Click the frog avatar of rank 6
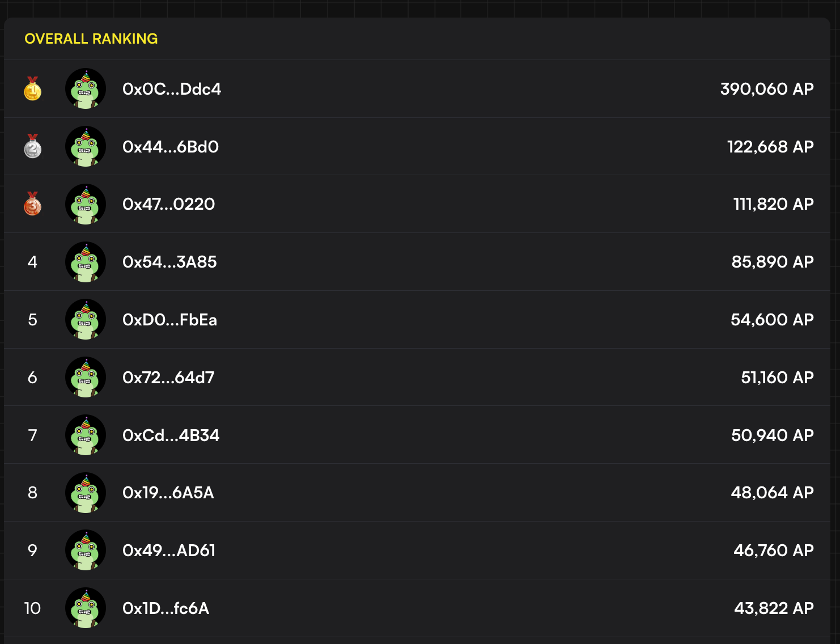This screenshot has width=840, height=644. (86, 377)
